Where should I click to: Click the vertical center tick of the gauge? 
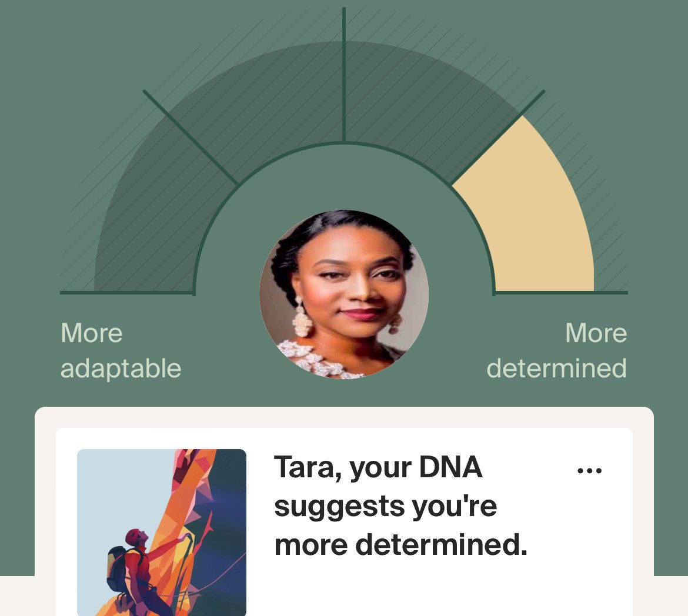(344, 76)
